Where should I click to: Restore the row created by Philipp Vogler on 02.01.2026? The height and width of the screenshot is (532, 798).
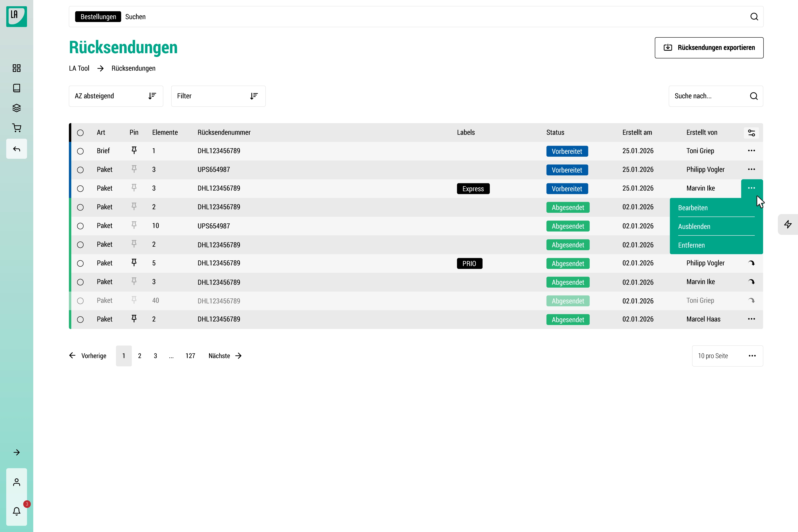(x=751, y=263)
